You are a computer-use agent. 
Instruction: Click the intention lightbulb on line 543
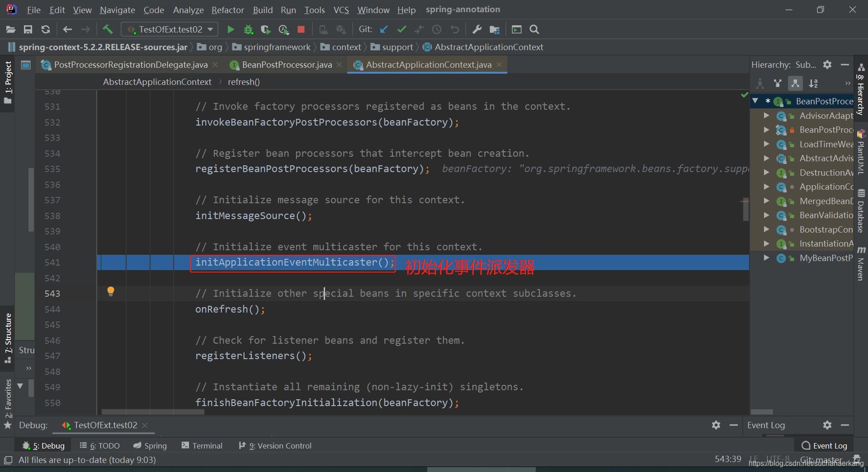coord(111,291)
